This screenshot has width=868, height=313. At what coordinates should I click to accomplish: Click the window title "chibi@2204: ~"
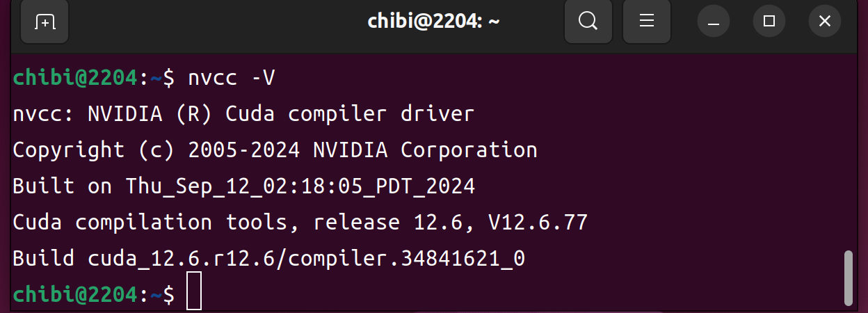click(434, 22)
